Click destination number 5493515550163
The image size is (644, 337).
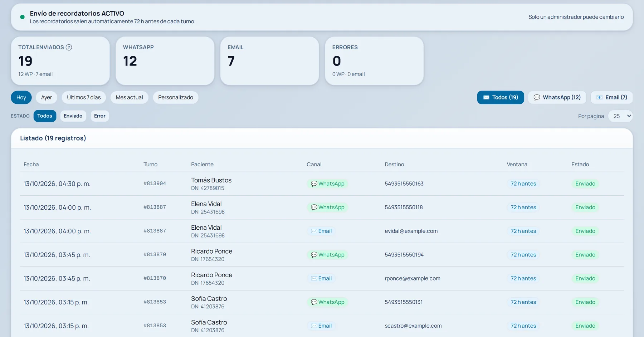(404, 184)
